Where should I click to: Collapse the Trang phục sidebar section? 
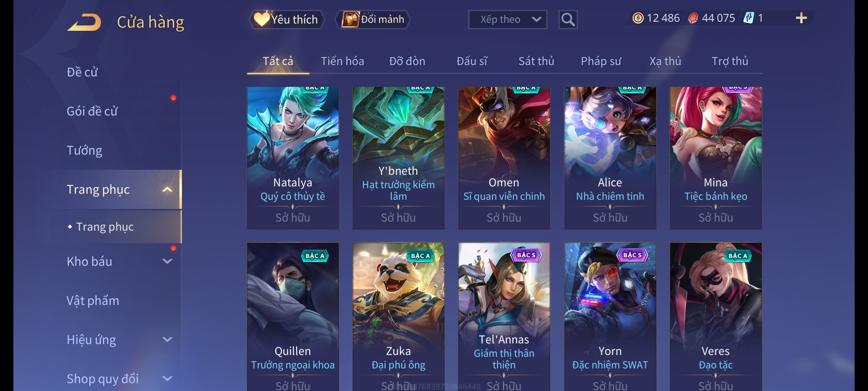pos(167,190)
